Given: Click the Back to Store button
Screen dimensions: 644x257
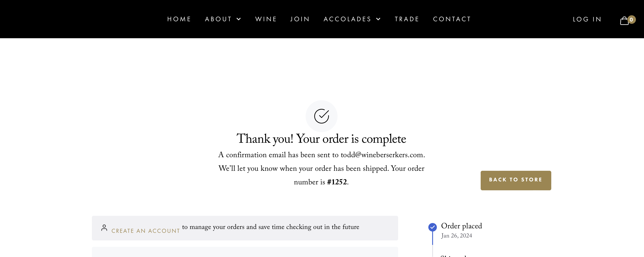Looking at the screenshot, I should point(516,180).
